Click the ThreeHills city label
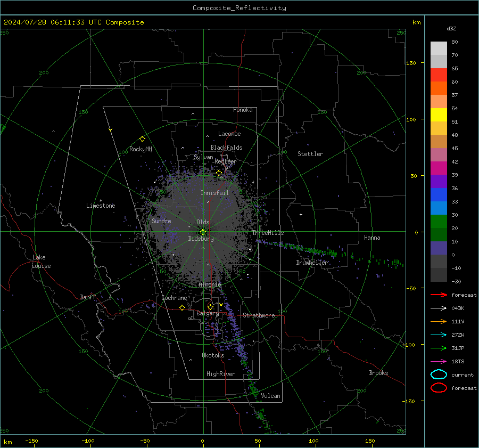 pos(268,233)
